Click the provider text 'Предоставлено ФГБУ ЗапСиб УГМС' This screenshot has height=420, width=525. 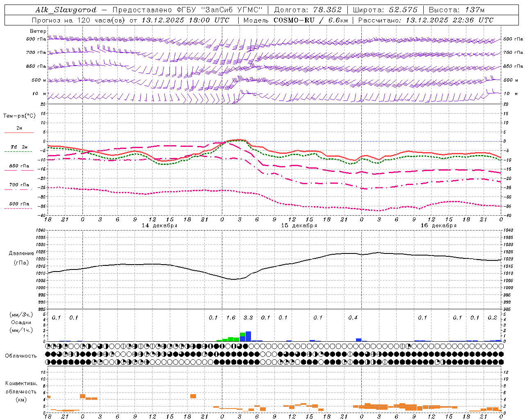click(187, 10)
